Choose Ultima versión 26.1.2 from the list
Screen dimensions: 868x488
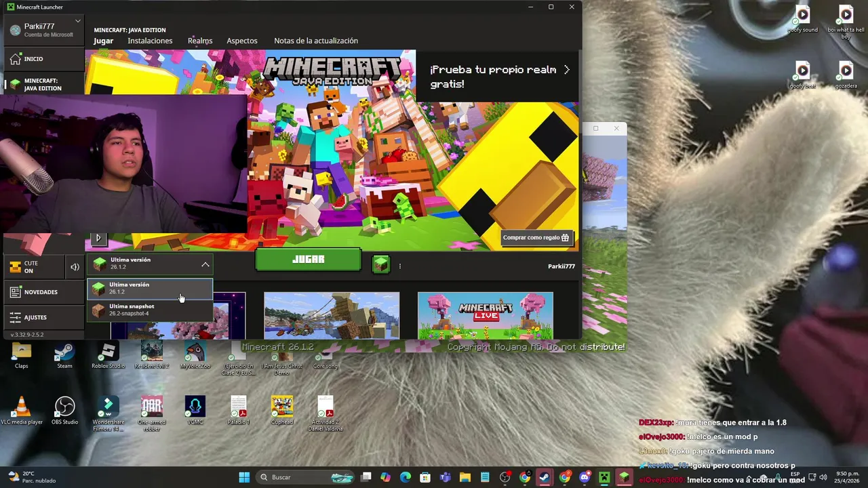pos(149,289)
